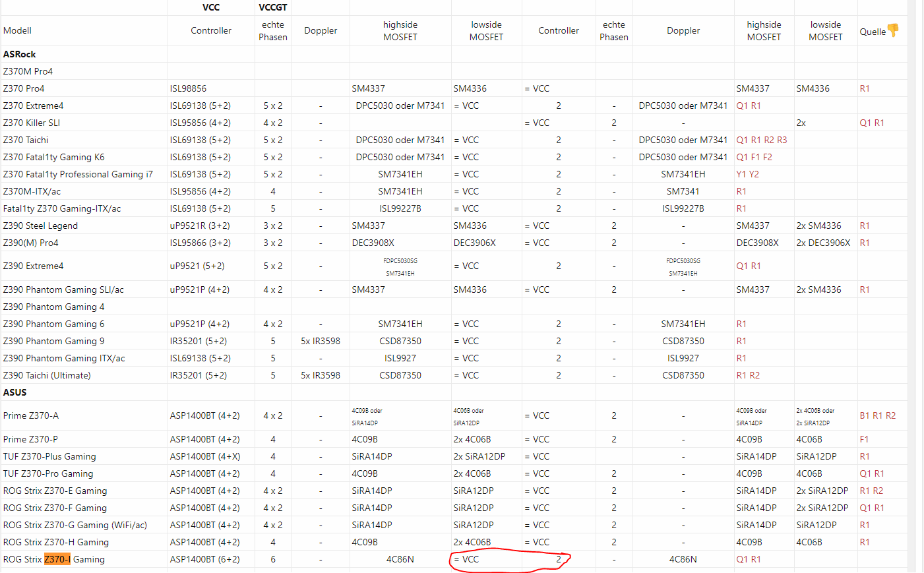Click the uP9521R (3+2) controller cell
924x573 pixels.
(211, 226)
